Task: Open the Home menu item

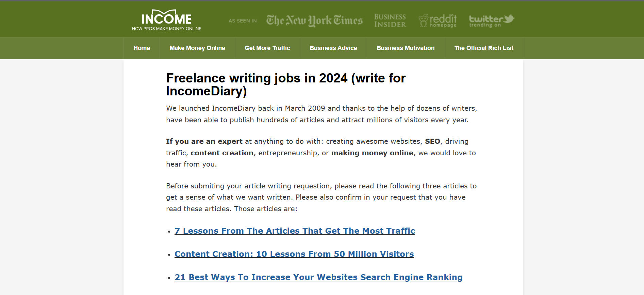Action: [x=142, y=48]
